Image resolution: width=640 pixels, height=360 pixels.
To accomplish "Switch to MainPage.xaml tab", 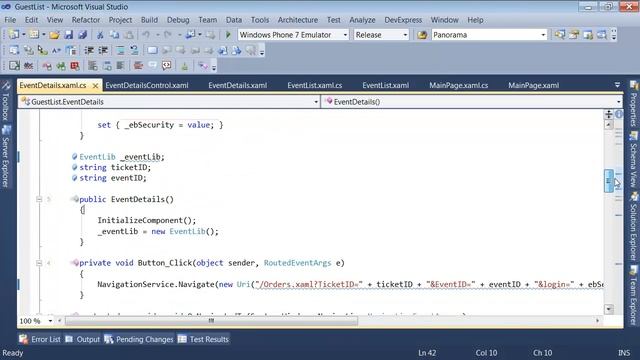I will 533,85.
